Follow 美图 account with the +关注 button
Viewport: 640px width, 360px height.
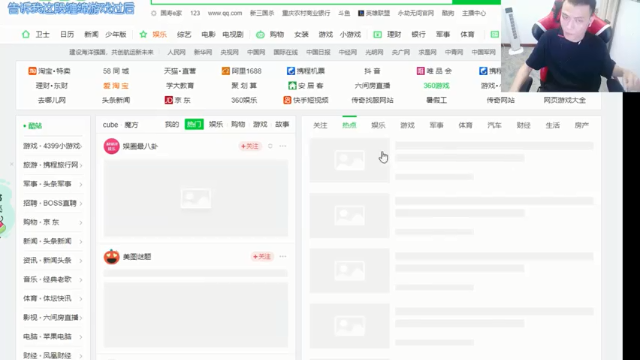pyautogui.click(x=262, y=257)
